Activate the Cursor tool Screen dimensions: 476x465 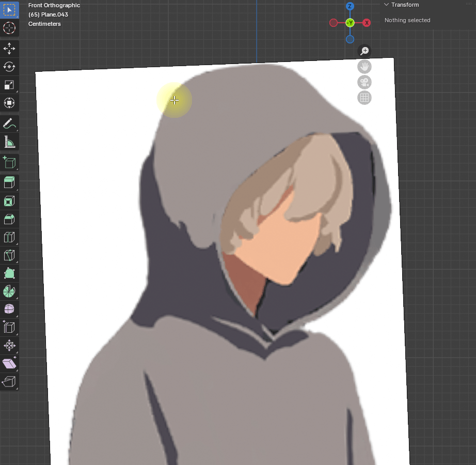click(x=9, y=28)
